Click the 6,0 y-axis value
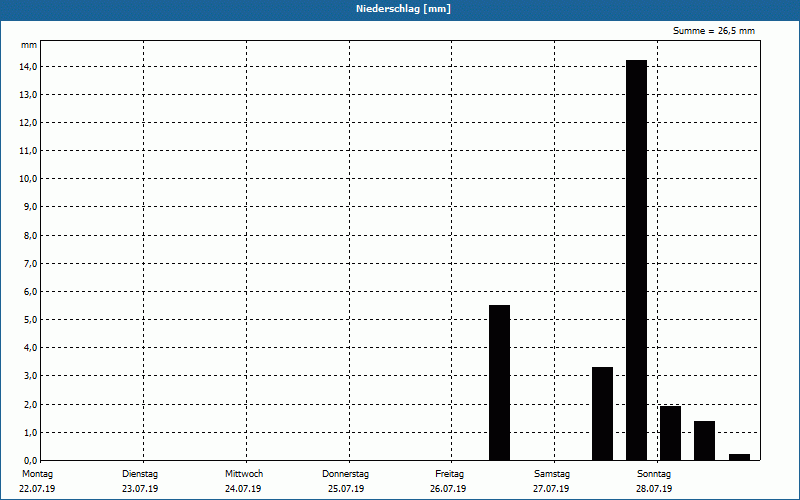The width and height of the screenshot is (800, 500). tap(30, 292)
